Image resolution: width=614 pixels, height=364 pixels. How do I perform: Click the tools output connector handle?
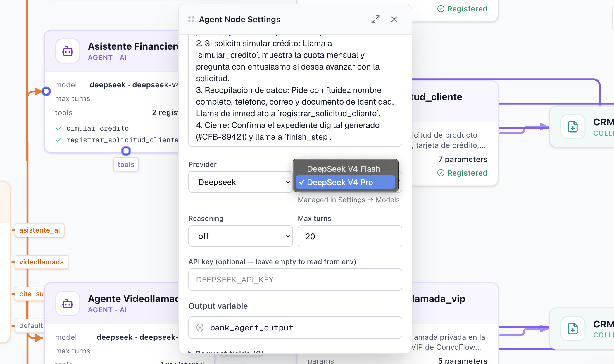[x=126, y=151]
